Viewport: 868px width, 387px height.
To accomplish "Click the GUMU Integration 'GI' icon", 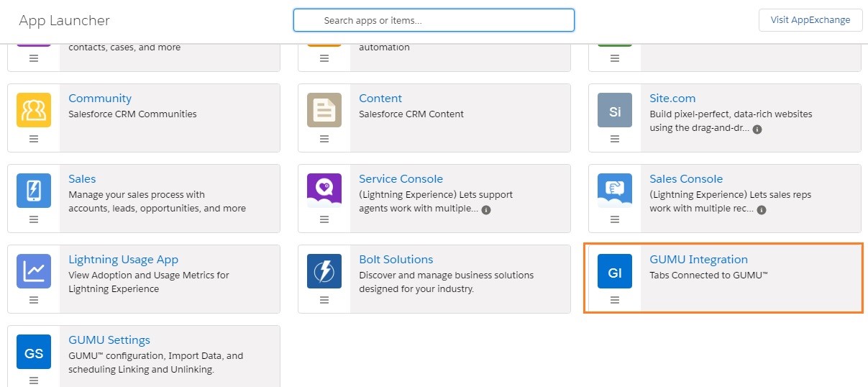I will [x=615, y=271].
